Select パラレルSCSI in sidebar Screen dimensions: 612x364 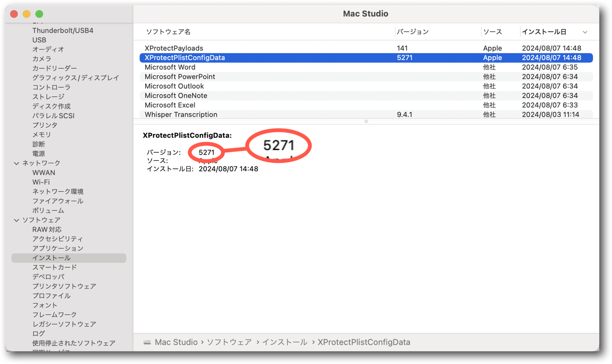click(x=53, y=116)
